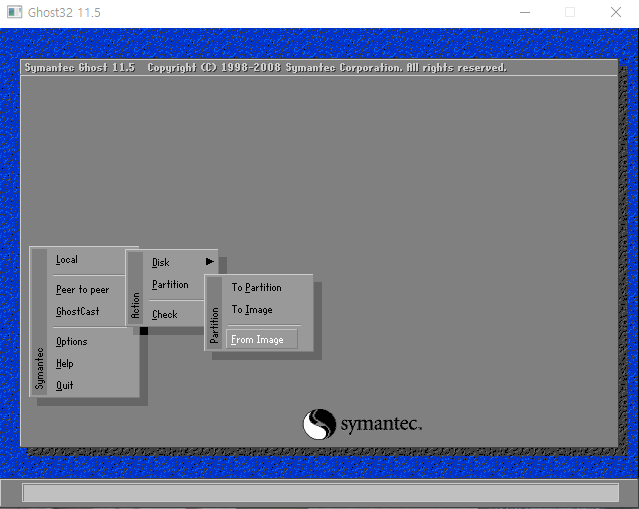Select the highlighted From Image option
639x509 pixels.
pos(262,339)
